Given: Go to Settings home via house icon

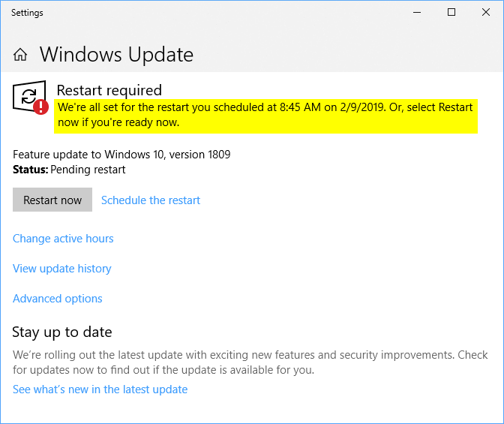Looking at the screenshot, I should coord(20,54).
